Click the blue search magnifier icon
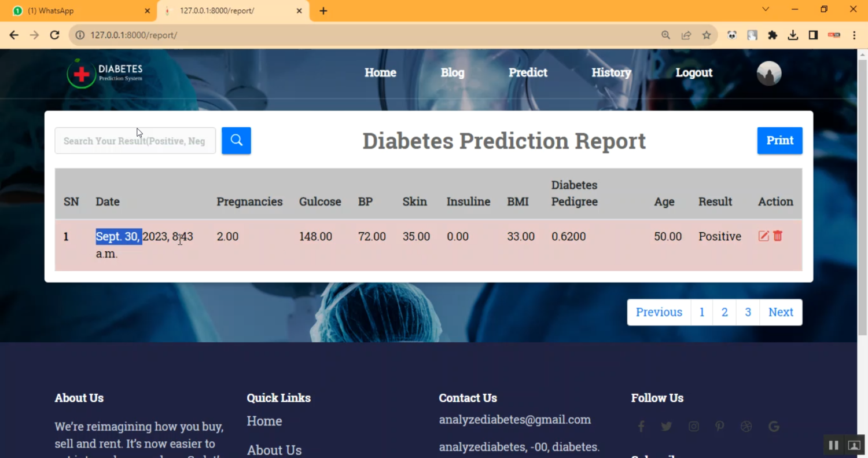The height and width of the screenshot is (458, 868). 236,140
